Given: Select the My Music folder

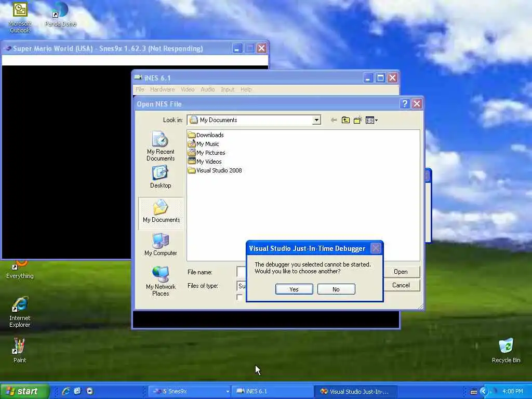Looking at the screenshot, I should (204, 144).
